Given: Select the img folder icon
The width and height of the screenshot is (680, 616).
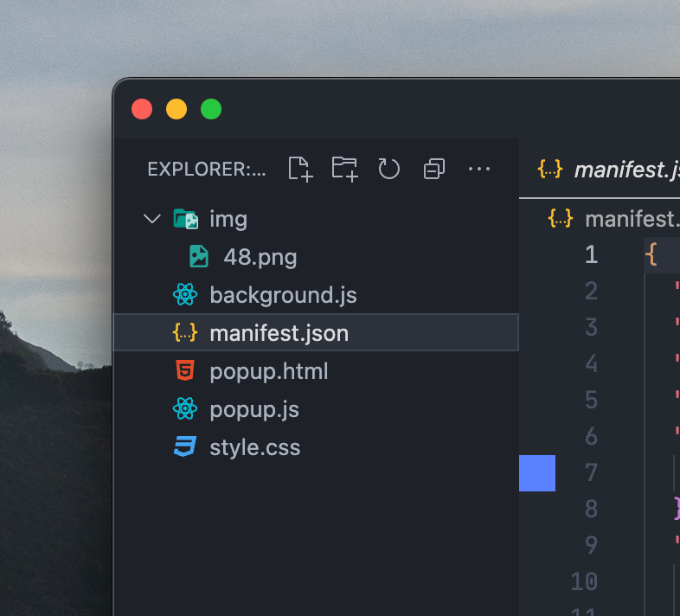Looking at the screenshot, I should (x=186, y=219).
